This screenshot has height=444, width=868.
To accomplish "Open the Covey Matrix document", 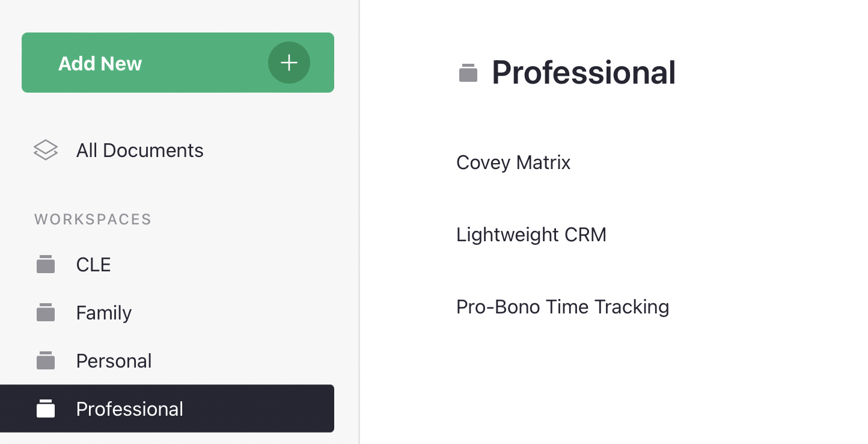I will coord(513,162).
